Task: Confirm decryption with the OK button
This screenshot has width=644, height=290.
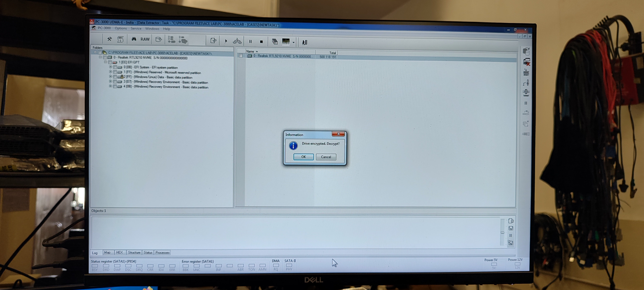Action: point(303,157)
